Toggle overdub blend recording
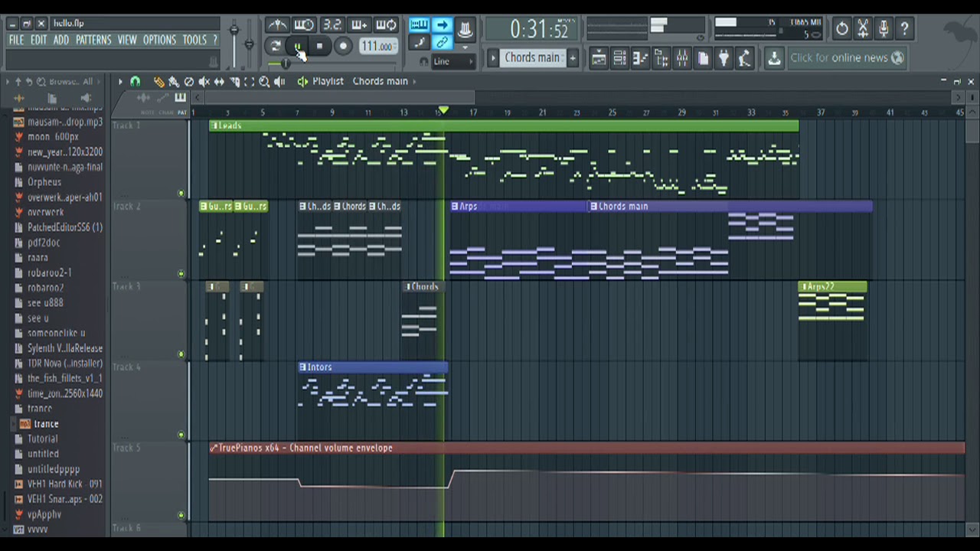The image size is (980, 551). 359,25
